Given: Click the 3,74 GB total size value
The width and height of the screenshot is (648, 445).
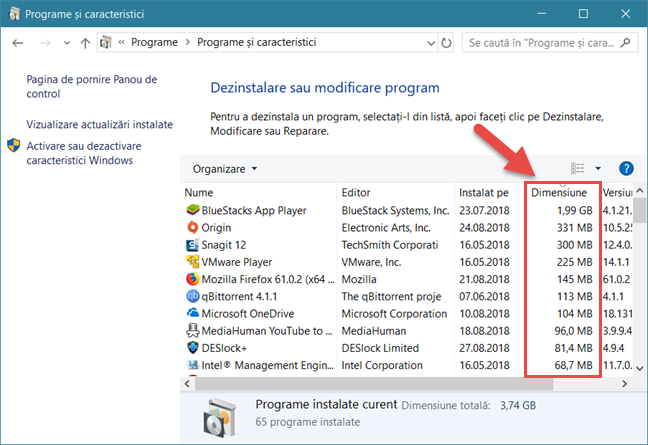Looking at the screenshot, I should [518, 405].
